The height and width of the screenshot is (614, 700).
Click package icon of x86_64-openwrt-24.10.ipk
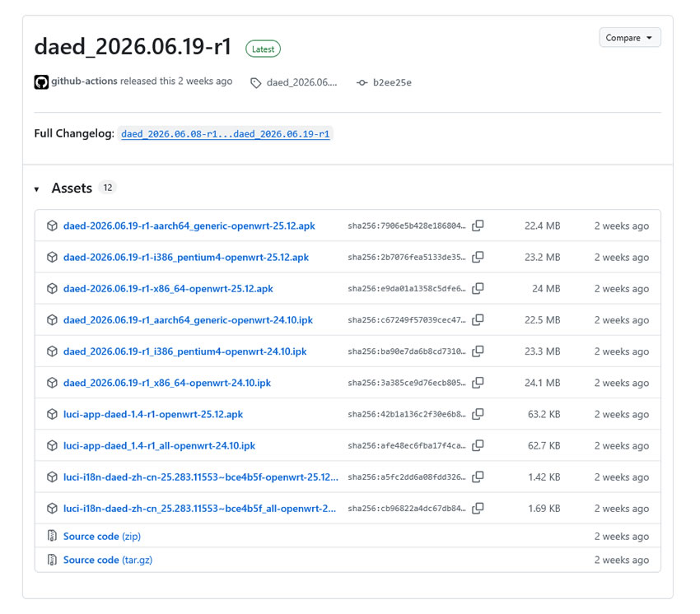[x=52, y=383]
